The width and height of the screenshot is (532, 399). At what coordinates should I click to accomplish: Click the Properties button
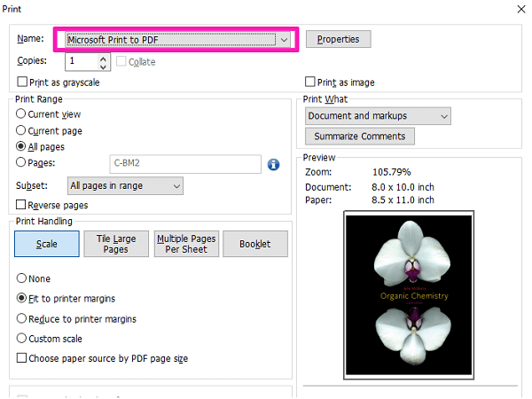338,40
